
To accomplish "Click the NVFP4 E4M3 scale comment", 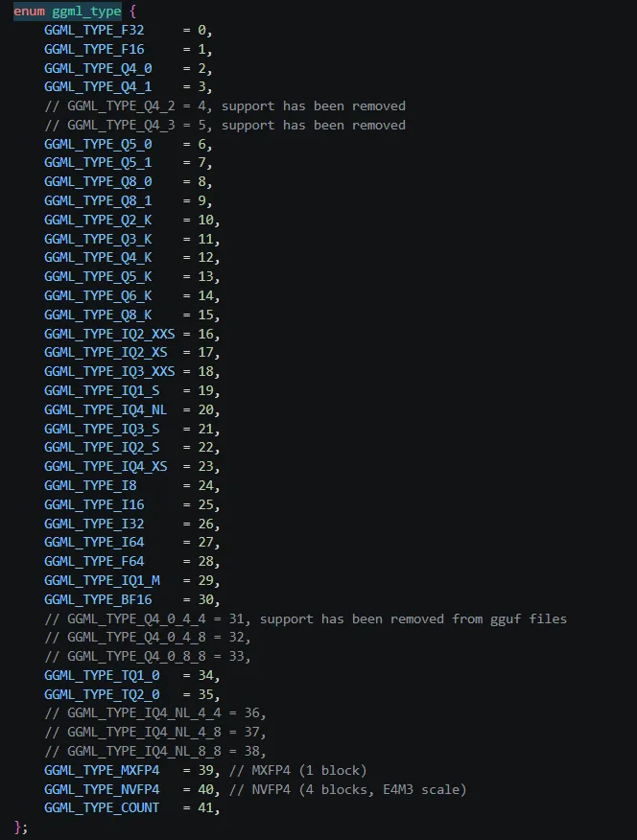I will tap(347, 789).
